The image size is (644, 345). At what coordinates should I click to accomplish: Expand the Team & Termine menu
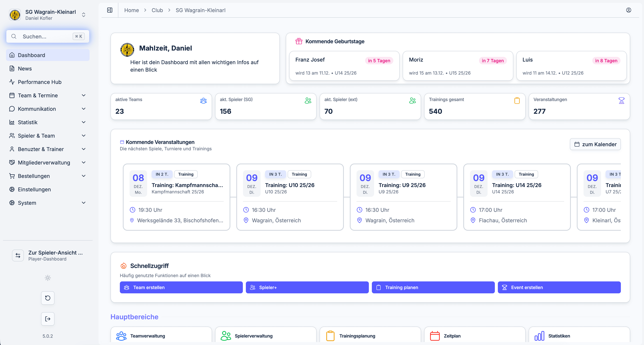click(48, 95)
